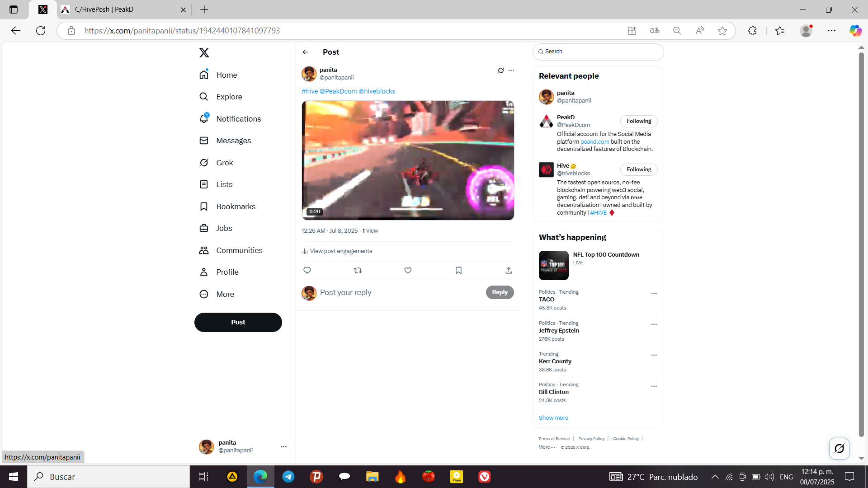Open the reply comment icon under post

click(x=307, y=270)
